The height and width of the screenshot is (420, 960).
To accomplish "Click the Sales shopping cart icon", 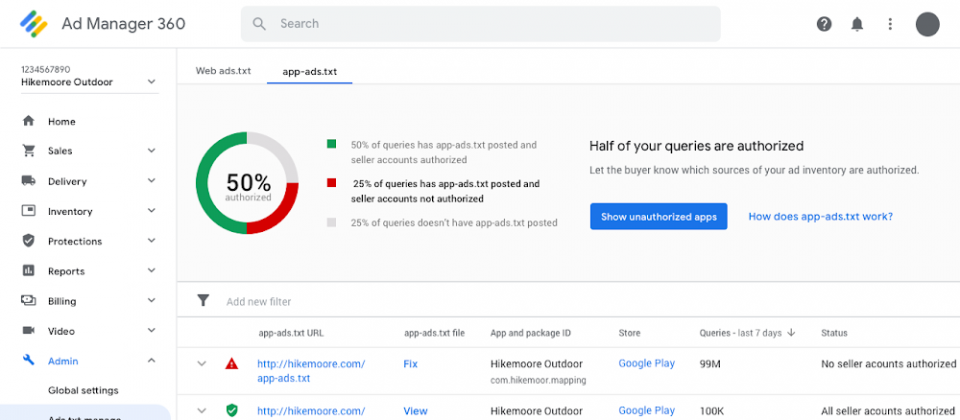I will click(28, 151).
